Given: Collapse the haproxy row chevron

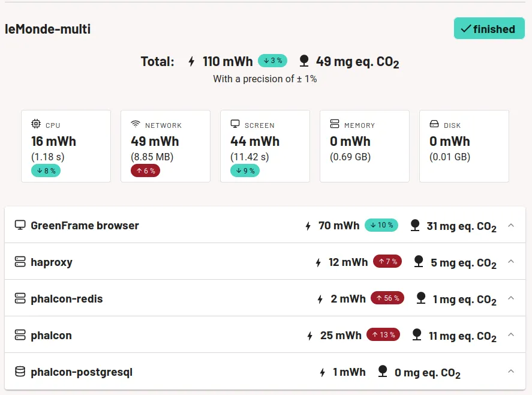Looking at the screenshot, I should [511, 262].
